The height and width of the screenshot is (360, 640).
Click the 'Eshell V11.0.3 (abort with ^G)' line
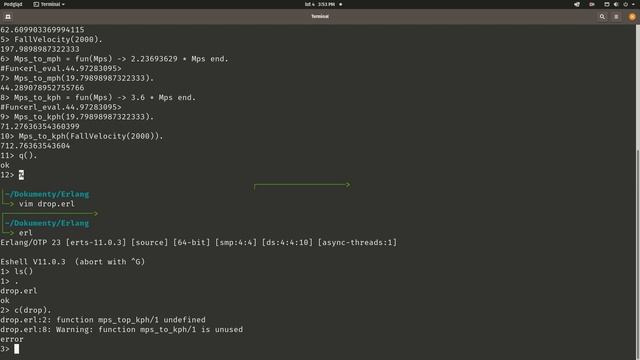[x=73, y=262]
